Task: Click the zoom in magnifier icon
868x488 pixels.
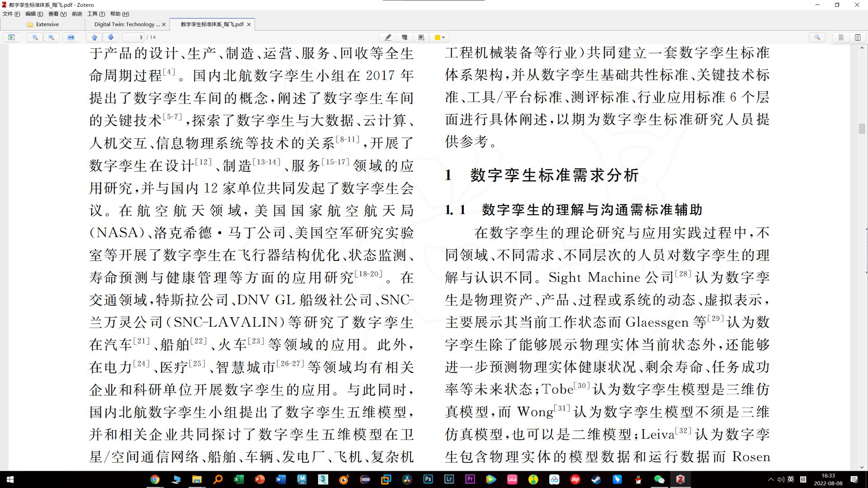Action: tap(52, 38)
